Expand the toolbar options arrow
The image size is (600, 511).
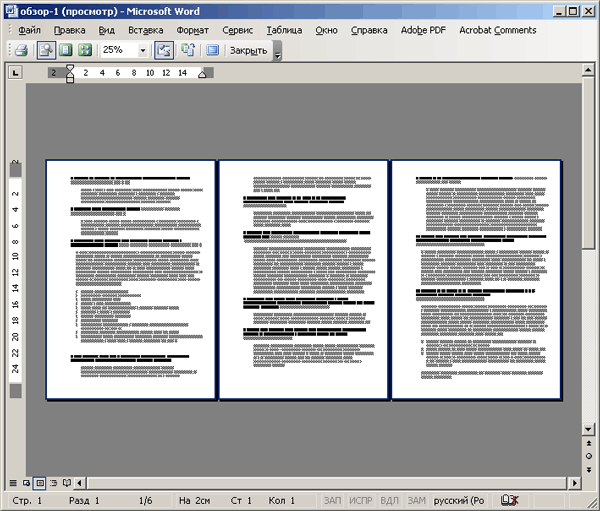point(278,51)
